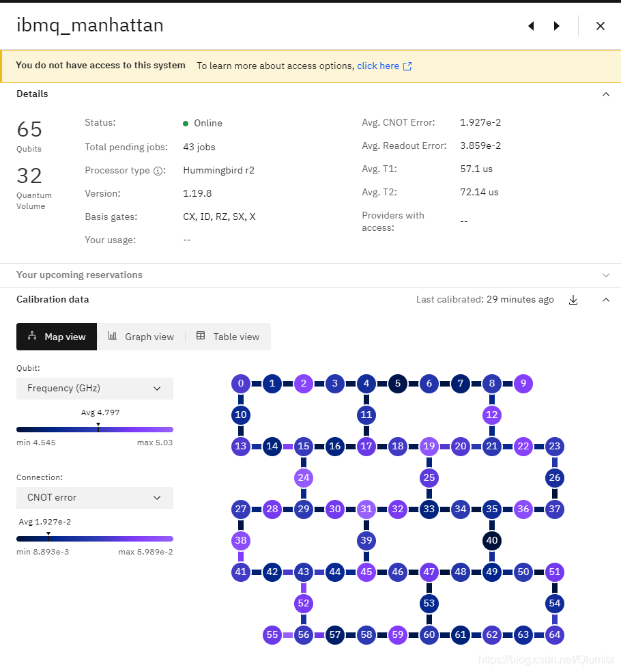Close the ibmq_manhattan panel
Screen dimensions: 621x672
click(601, 26)
